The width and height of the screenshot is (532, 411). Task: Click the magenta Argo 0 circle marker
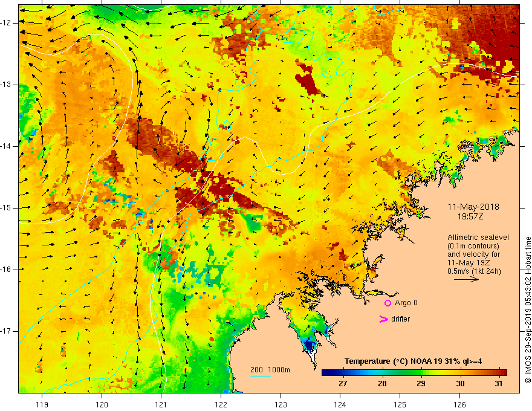click(388, 303)
